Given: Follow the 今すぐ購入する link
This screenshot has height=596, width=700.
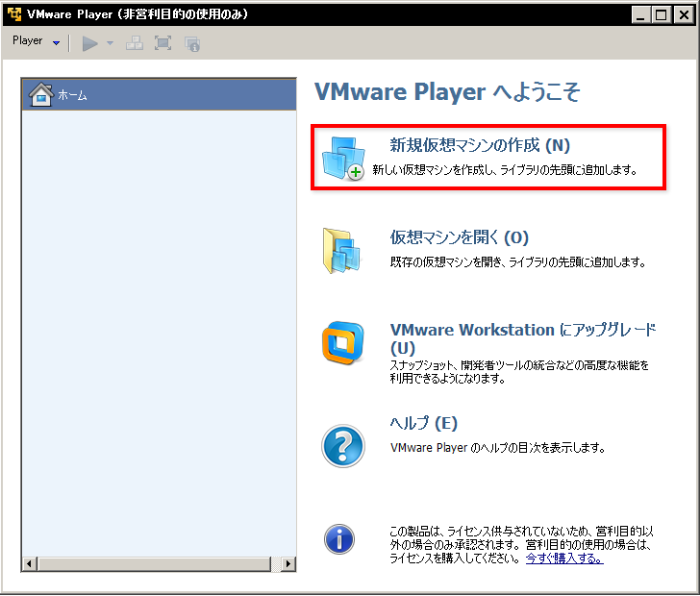Looking at the screenshot, I should (564, 559).
